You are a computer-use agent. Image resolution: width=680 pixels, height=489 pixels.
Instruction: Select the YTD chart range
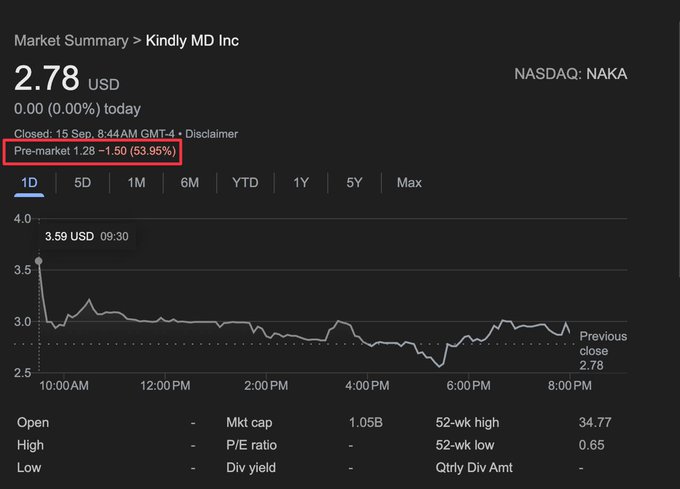(245, 183)
